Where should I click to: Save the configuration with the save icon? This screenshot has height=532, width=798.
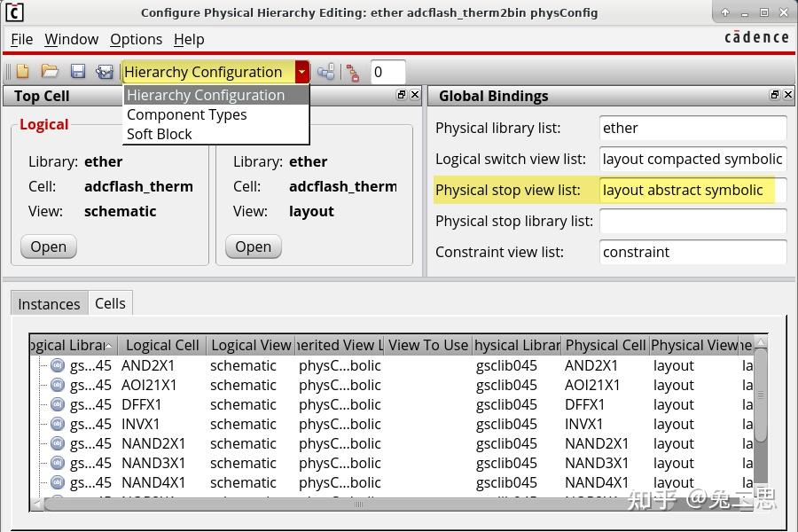(x=79, y=72)
